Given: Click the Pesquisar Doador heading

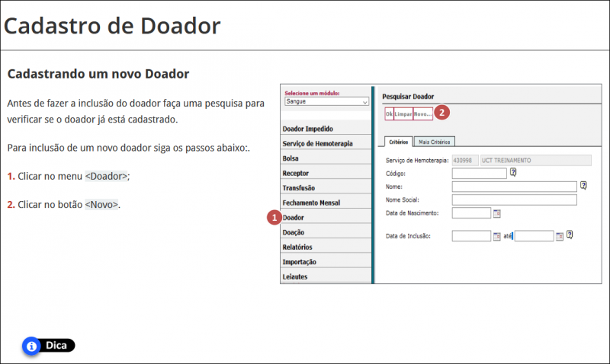Looking at the screenshot, I should point(408,97).
